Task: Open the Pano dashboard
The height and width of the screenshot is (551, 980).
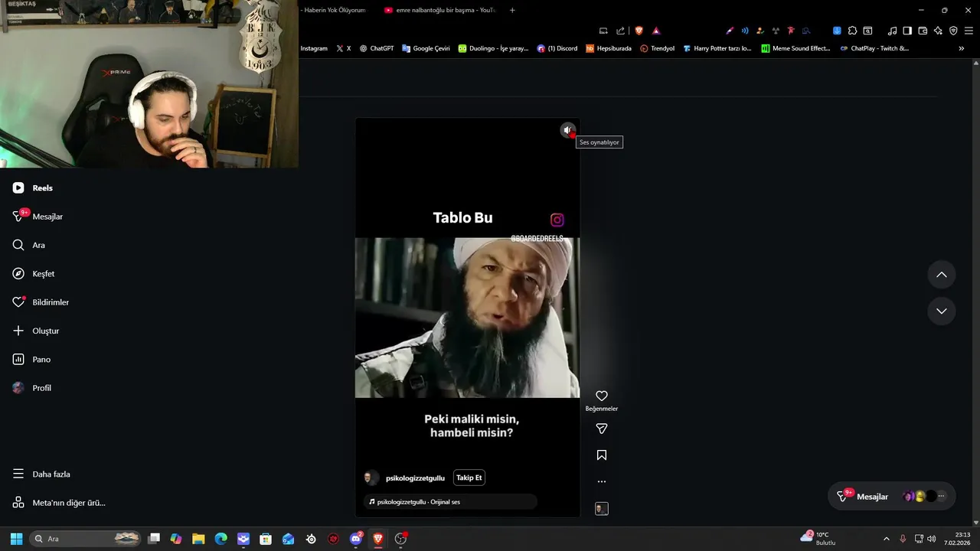Action: click(31, 359)
